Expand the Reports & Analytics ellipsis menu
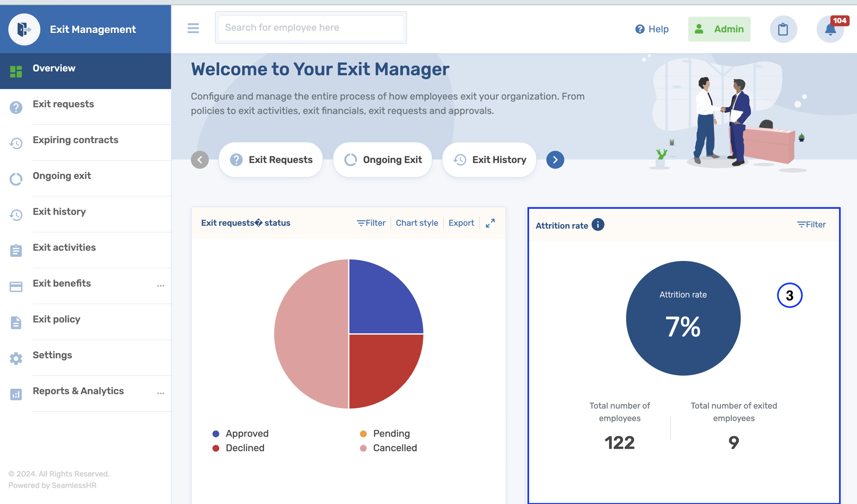Image resolution: width=857 pixels, height=504 pixels. pyautogui.click(x=161, y=393)
